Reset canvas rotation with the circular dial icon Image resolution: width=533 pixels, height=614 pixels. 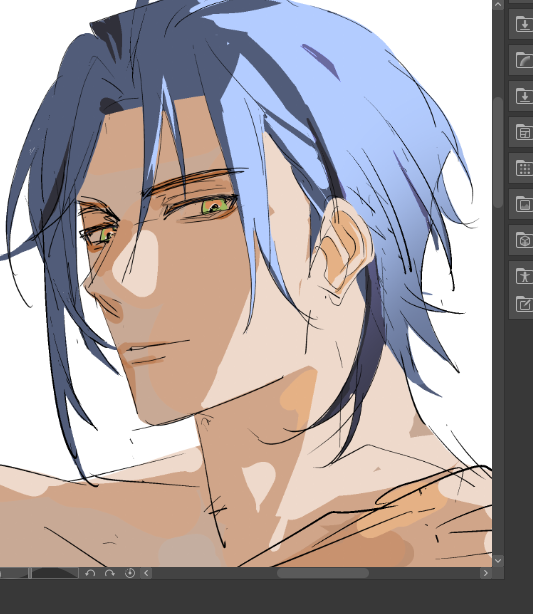pyautogui.click(x=130, y=573)
